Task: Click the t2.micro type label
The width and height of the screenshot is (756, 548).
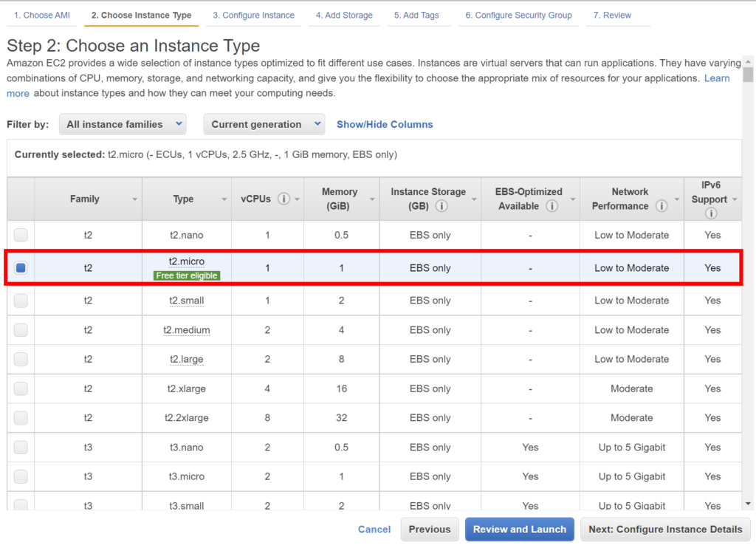Action: pos(187,261)
